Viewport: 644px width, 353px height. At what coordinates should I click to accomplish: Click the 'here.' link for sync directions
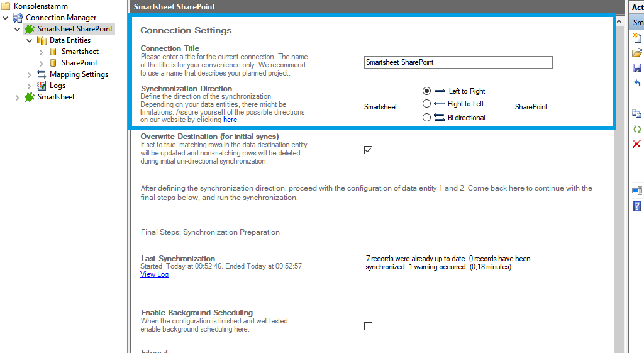[x=231, y=120]
